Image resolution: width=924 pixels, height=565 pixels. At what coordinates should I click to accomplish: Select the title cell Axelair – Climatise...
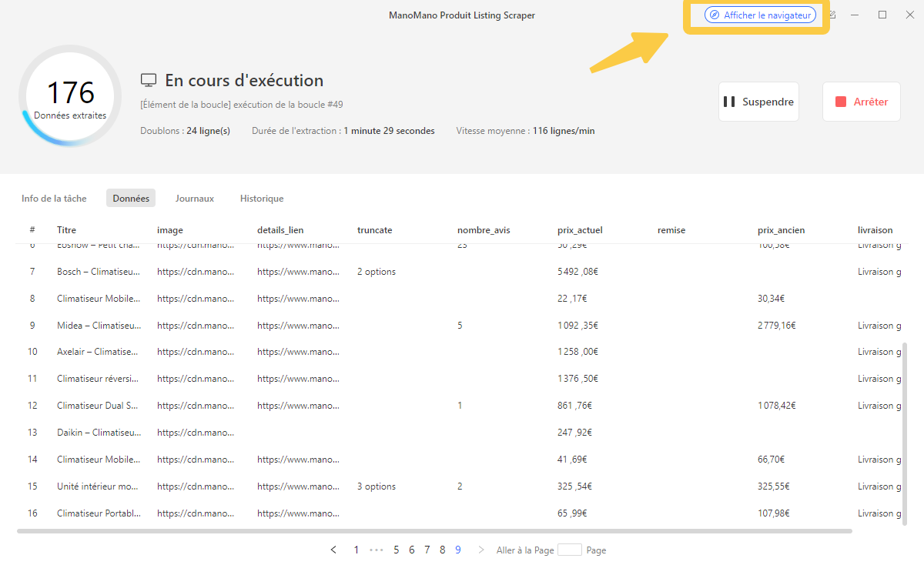point(99,352)
